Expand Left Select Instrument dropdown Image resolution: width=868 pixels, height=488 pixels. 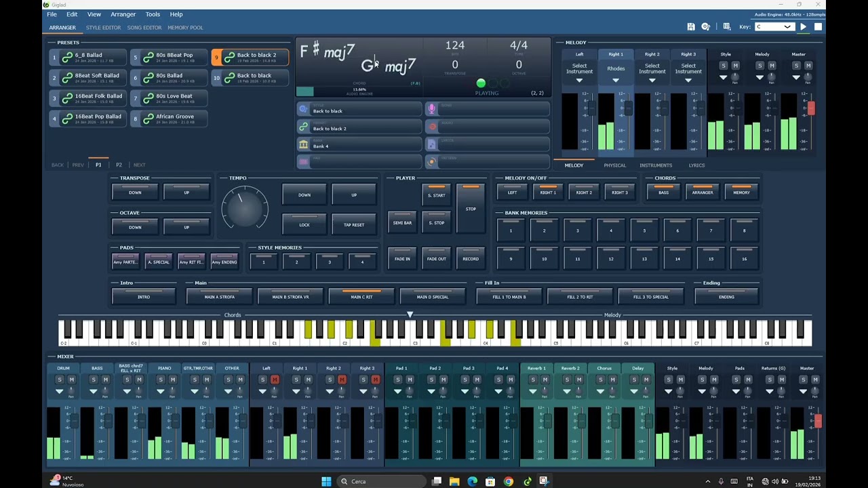[579, 81]
